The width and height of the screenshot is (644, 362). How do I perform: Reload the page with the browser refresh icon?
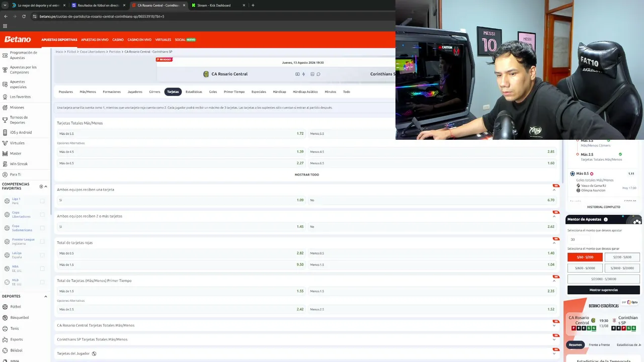point(24,16)
